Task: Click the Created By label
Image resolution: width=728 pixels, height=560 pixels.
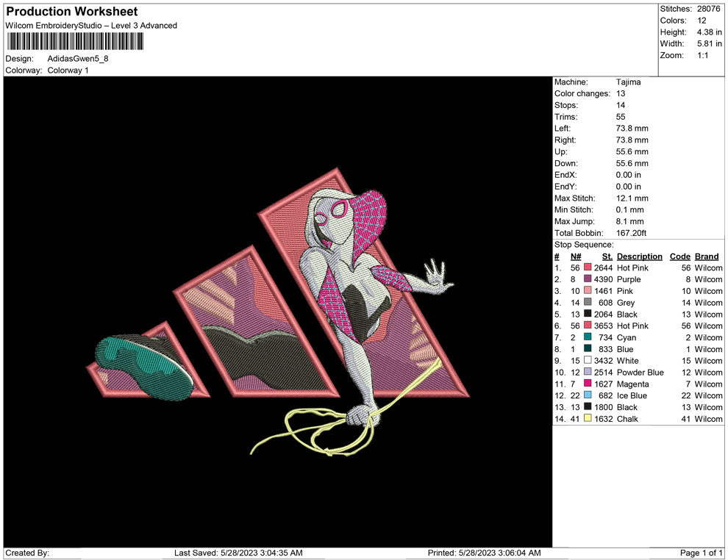Action: [27, 553]
